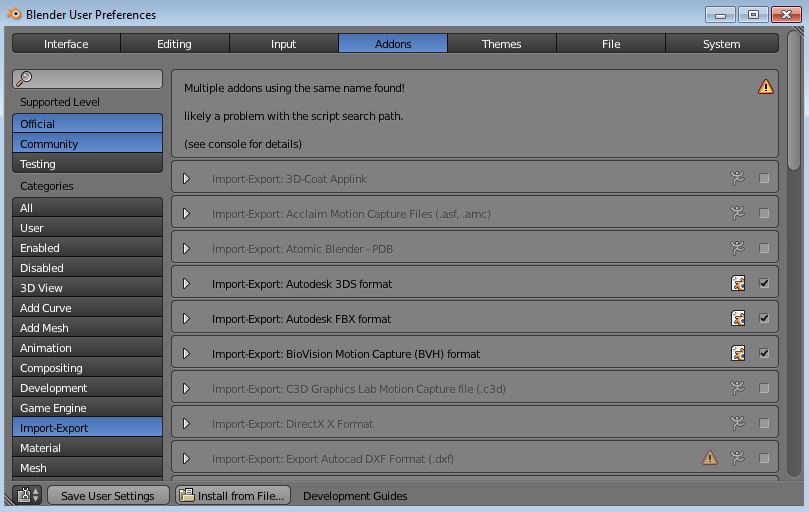Disable BioVision Motion Capture BVH checkbox
The image size is (809, 512).
pos(764,354)
